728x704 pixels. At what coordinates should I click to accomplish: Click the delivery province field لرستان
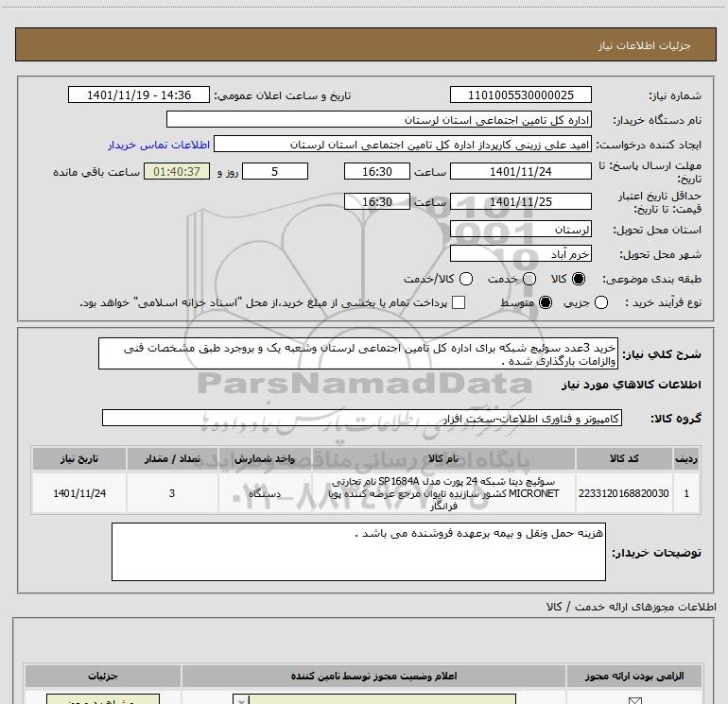click(x=520, y=230)
